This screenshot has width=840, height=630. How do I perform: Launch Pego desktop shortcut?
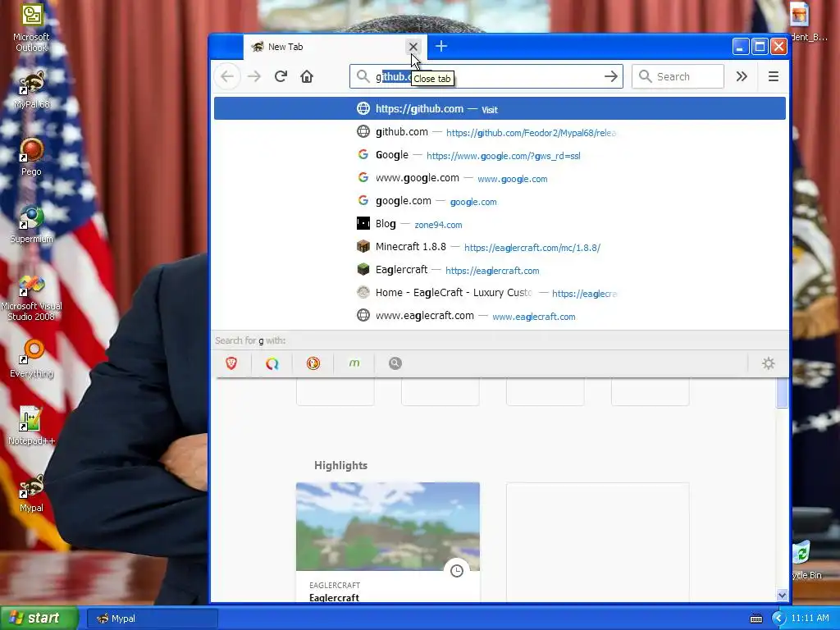pos(32,157)
